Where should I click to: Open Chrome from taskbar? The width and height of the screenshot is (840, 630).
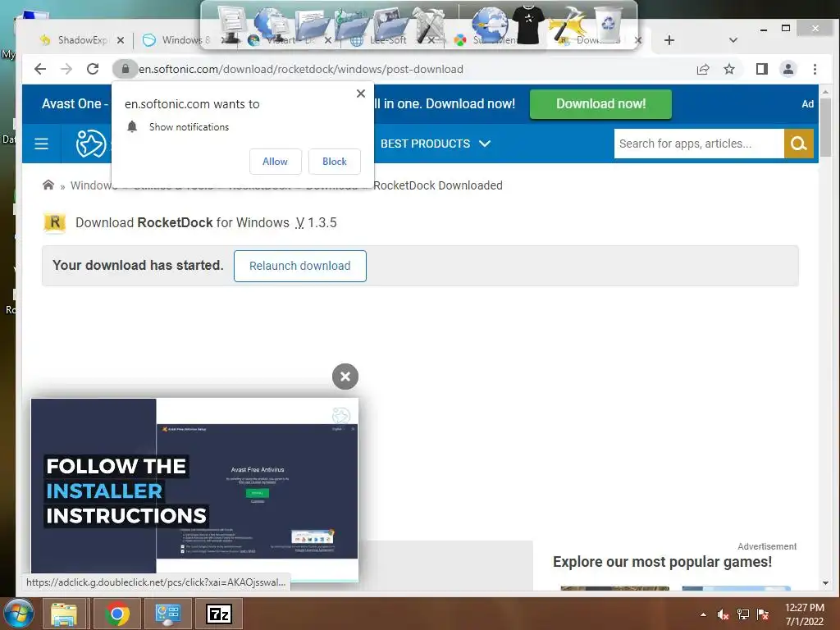click(x=116, y=614)
